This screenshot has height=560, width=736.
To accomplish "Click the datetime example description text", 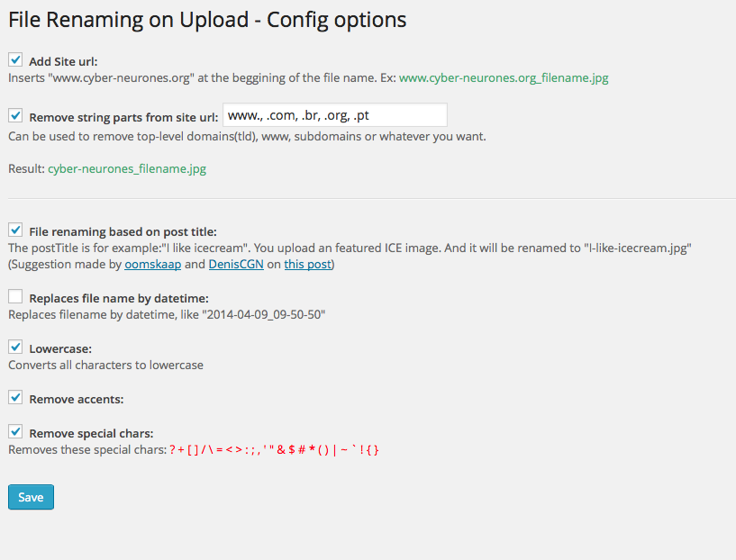I will pyautogui.click(x=167, y=314).
